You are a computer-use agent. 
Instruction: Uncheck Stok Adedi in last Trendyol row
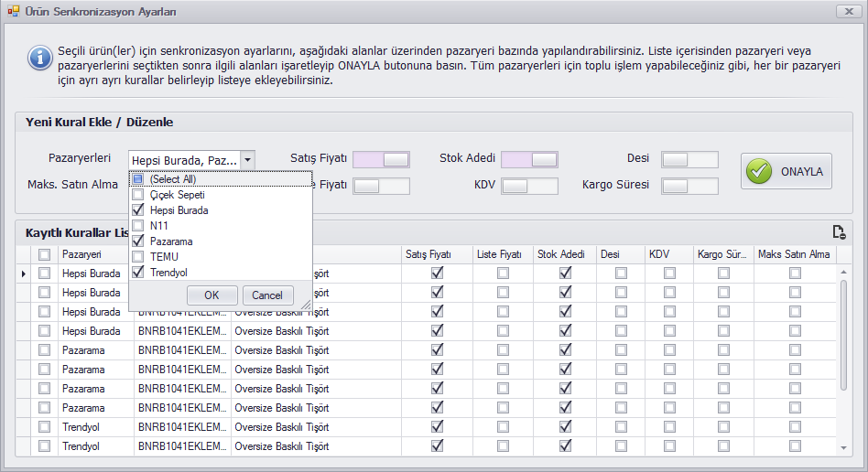[x=565, y=445]
